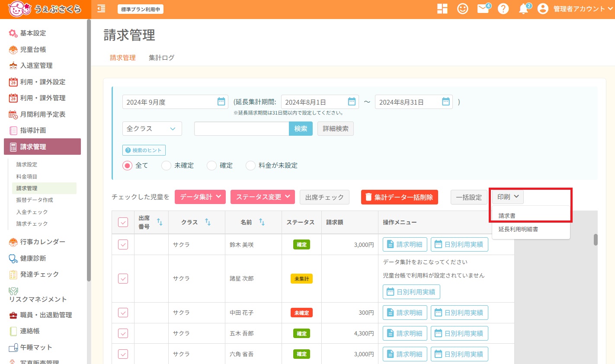The width and height of the screenshot is (615, 364).
Task: Select the 全て radio button
Action: 127,166
